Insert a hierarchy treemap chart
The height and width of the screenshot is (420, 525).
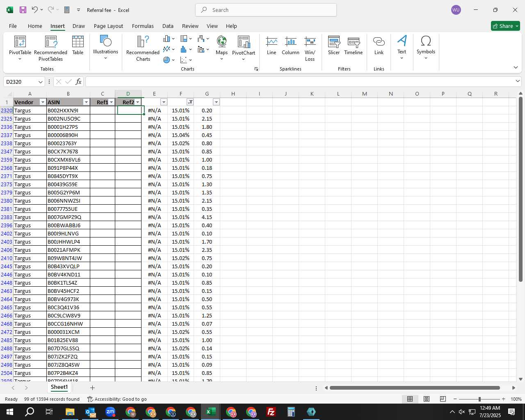[x=186, y=39]
